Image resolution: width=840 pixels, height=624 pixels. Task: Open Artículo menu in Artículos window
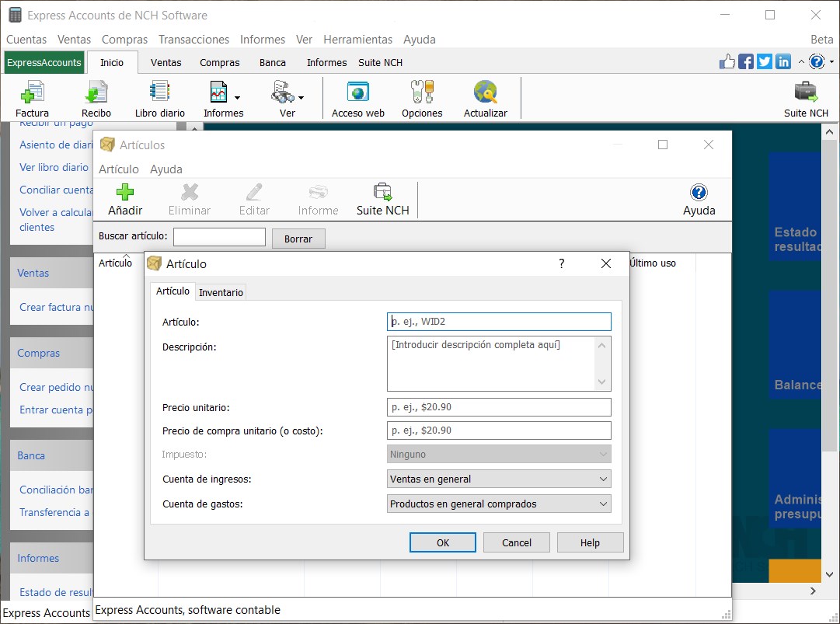pyautogui.click(x=118, y=169)
